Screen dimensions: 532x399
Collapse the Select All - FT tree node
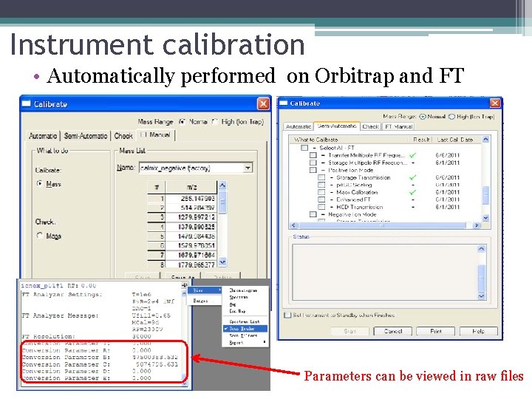click(x=315, y=148)
